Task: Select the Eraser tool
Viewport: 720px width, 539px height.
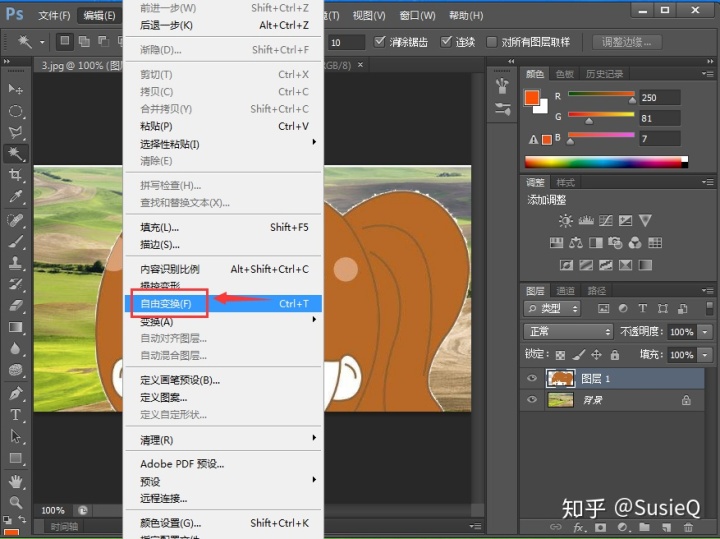Action: tap(15, 305)
